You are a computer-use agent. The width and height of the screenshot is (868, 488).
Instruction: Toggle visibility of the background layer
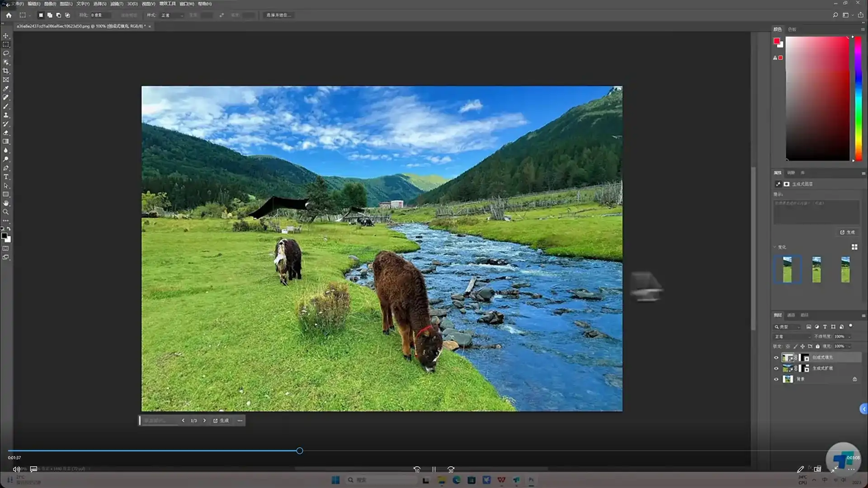[776, 379]
